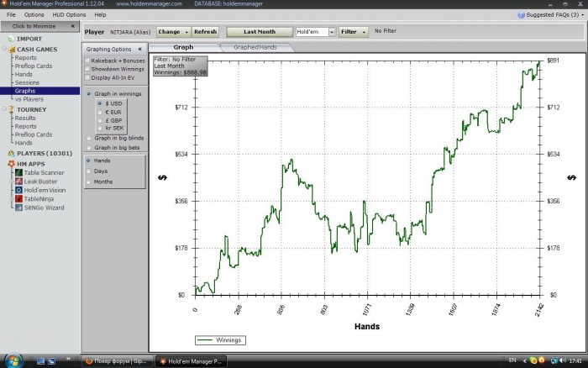
Task: Click the Players group icon
Action: click(11, 154)
